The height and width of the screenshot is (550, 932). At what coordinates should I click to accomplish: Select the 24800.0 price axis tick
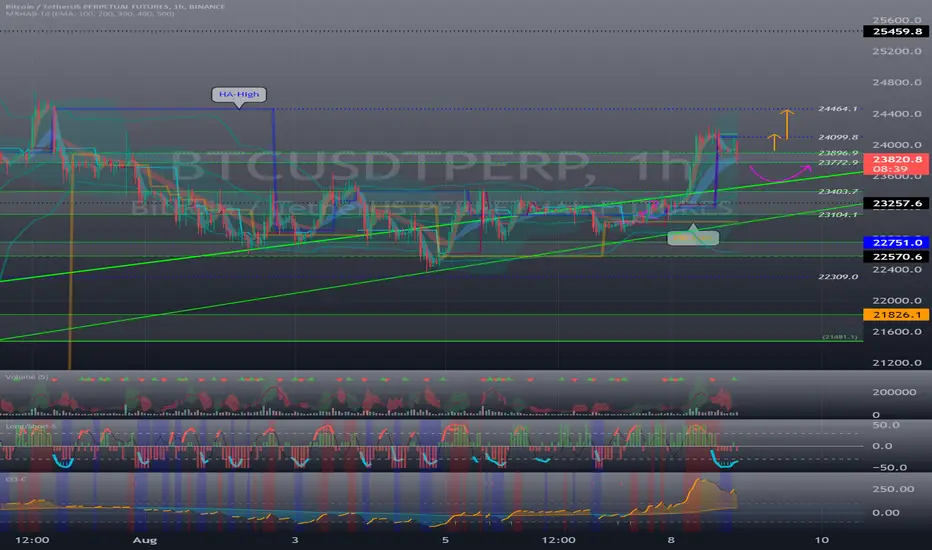point(896,83)
